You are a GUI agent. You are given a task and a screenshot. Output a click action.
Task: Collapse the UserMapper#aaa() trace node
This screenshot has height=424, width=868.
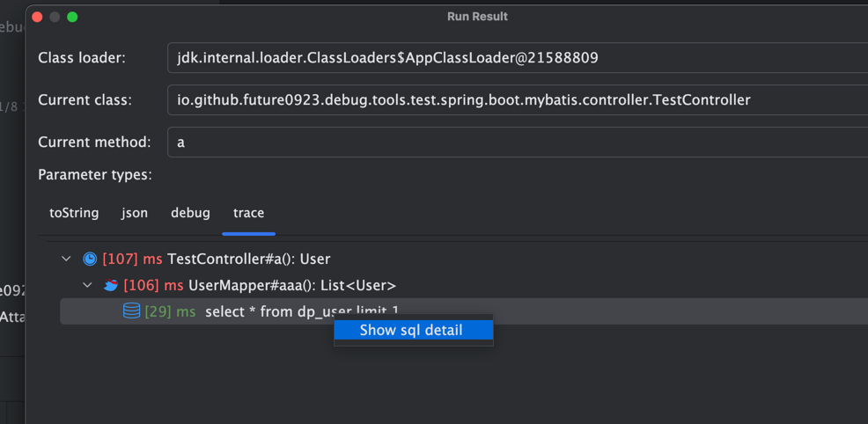coord(87,285)
